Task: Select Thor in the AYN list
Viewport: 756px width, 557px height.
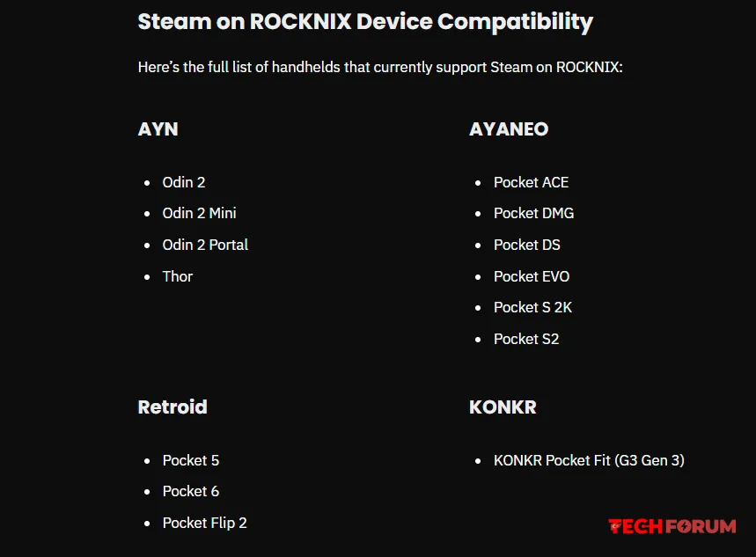Action: (178, 276)
